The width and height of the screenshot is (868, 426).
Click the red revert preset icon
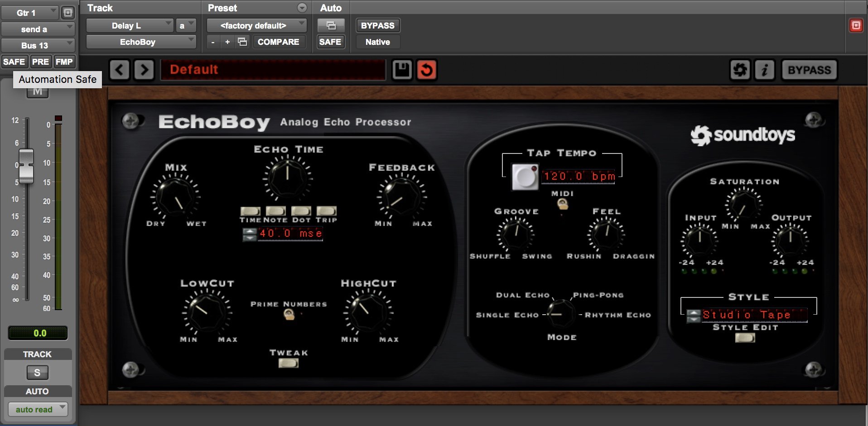[x=426, y=70]
